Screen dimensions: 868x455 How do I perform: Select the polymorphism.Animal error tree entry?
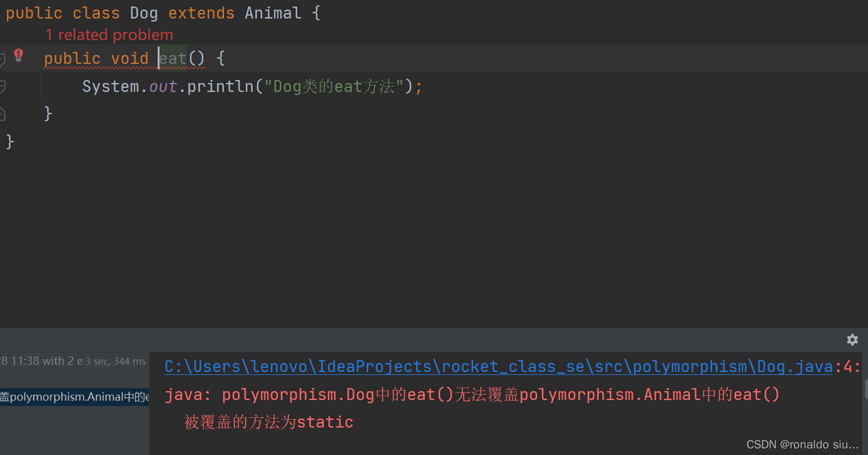(x=74, y=397)
